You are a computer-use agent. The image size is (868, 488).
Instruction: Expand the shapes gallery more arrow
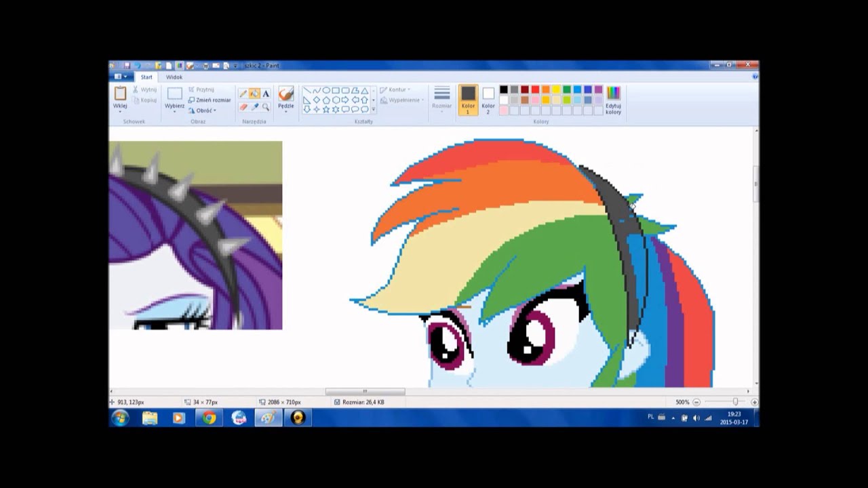pyautogui.click(x=373, y=109)
